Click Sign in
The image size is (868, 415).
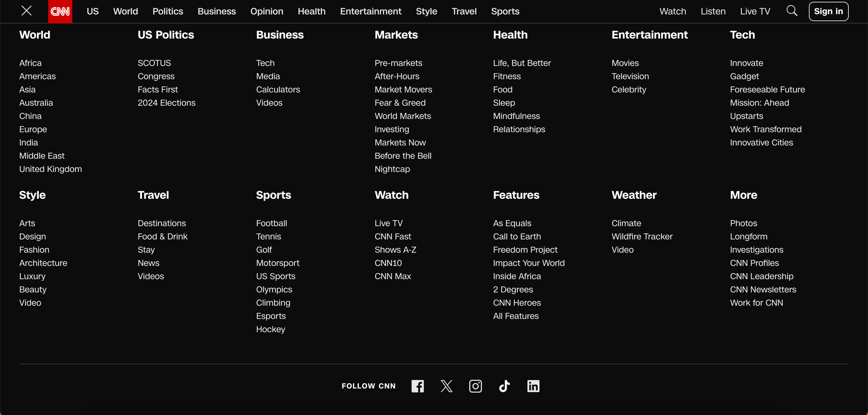pos(829,11)
